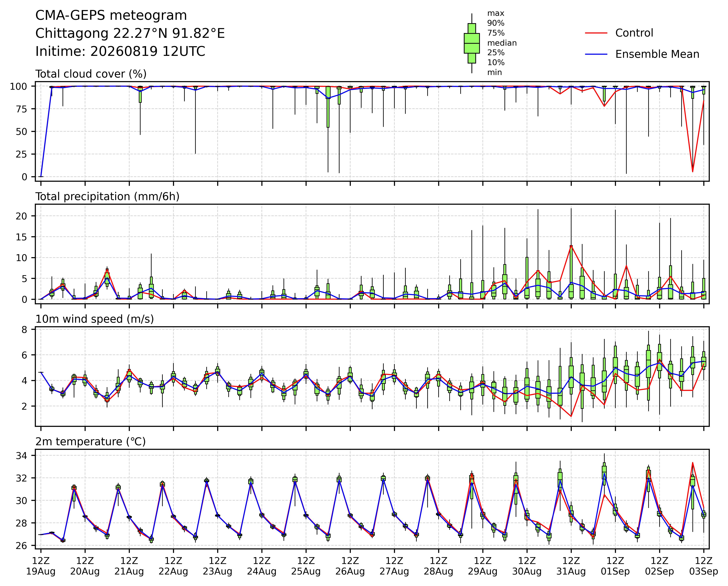The image size is (728, 586).
Task: Click the 12Z 26Aug time axis label
Action: (350, 566)
